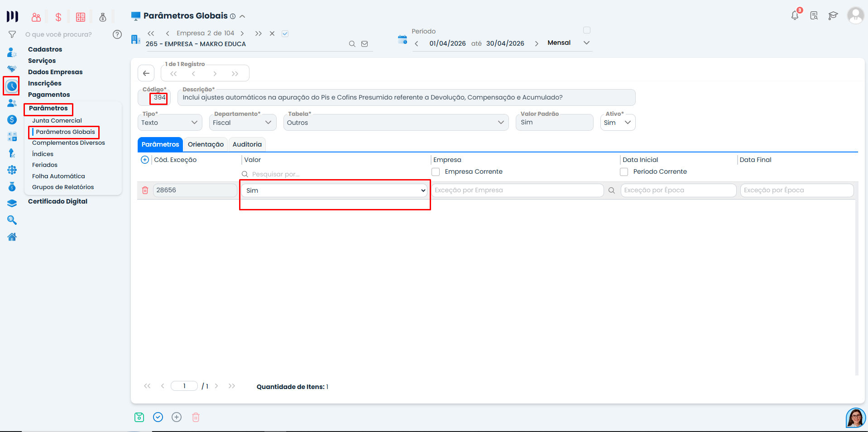Open the Departamento dropdown
Viewport: 868px width, 432px height.
(243, 123)
